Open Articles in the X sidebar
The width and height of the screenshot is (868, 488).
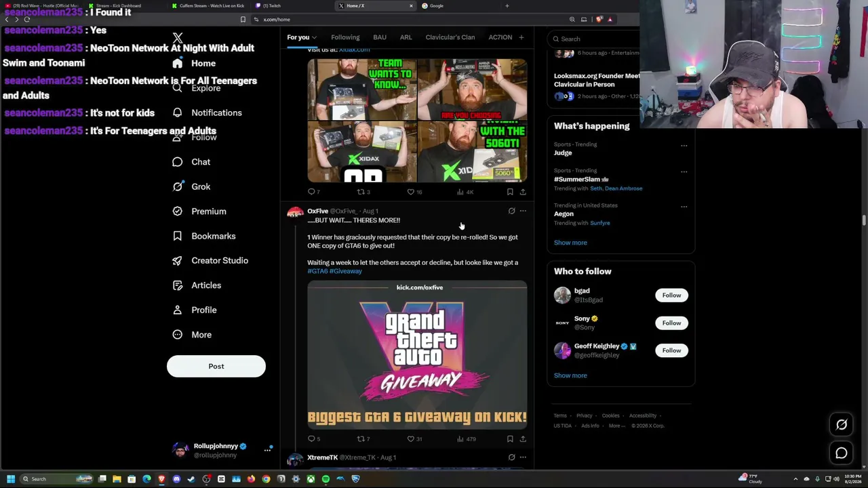(x=197, y=285)
